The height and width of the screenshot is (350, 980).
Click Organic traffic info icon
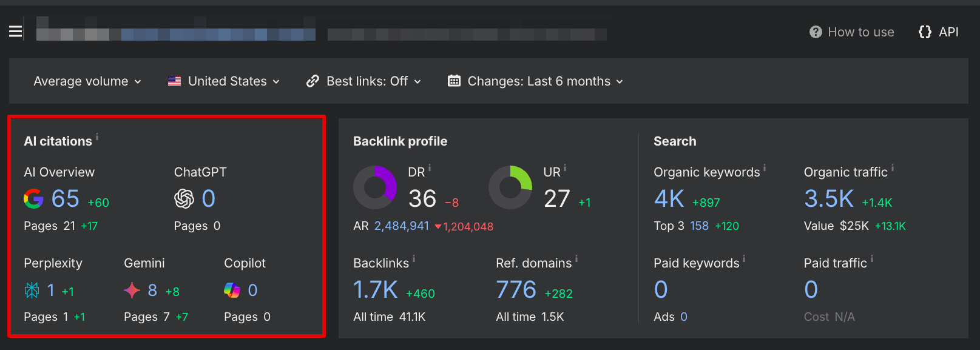click(x=893, y=167)
